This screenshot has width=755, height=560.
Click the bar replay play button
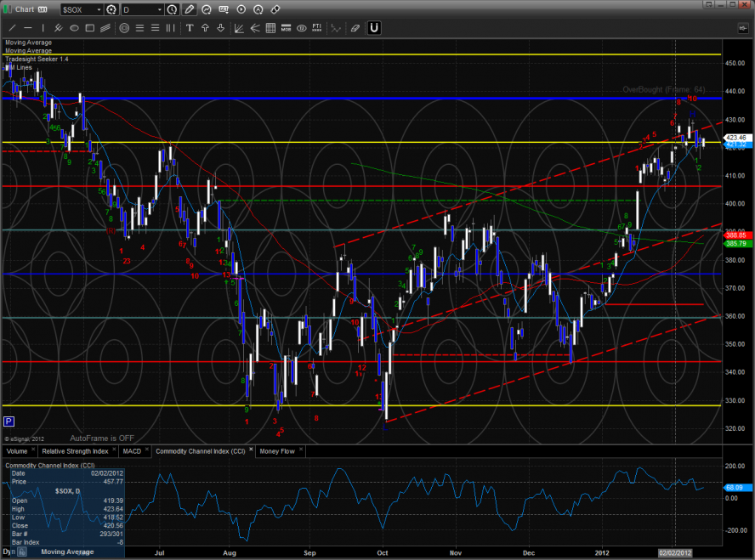click(241, 9)
